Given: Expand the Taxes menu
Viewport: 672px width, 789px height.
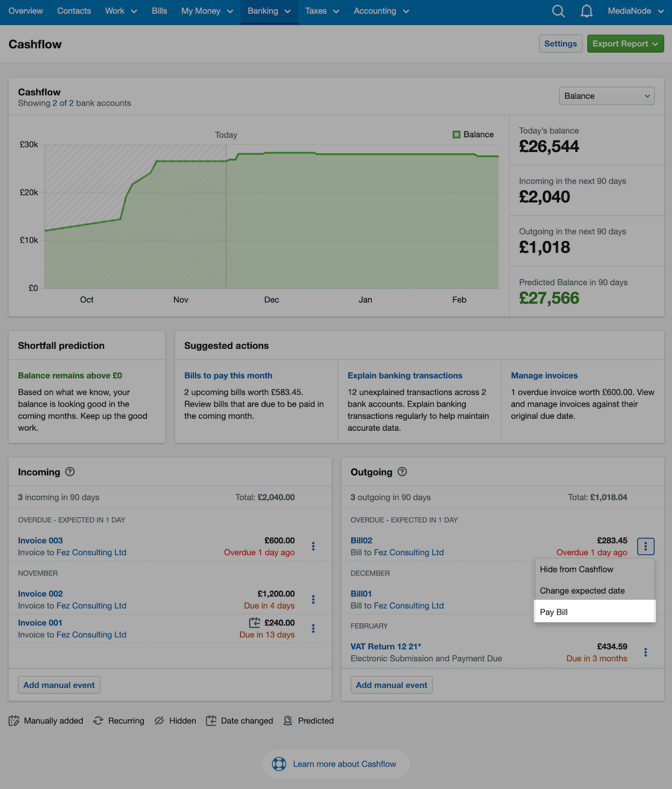Looking at the screenshot, I should tap(322, 11).
